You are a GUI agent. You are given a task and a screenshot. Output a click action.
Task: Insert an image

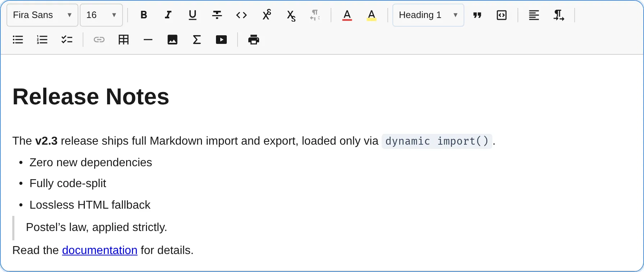(x=172, y=40)
